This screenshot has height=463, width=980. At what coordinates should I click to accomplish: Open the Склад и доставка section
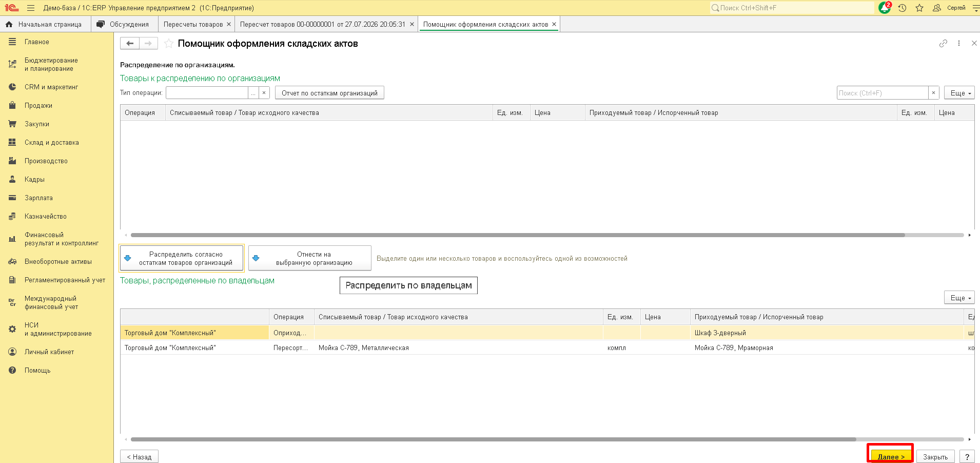coord(52,142)
